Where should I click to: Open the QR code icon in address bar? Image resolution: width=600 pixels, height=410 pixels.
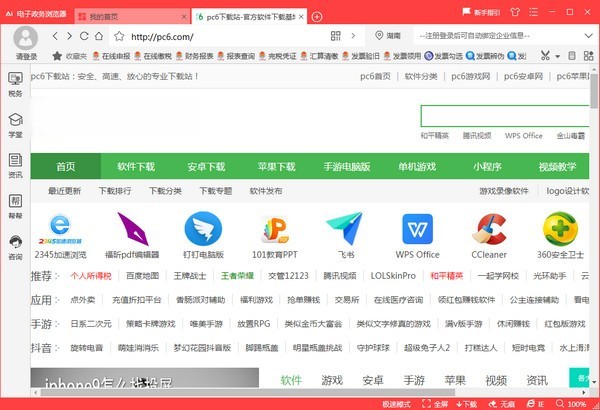(336, 36)
